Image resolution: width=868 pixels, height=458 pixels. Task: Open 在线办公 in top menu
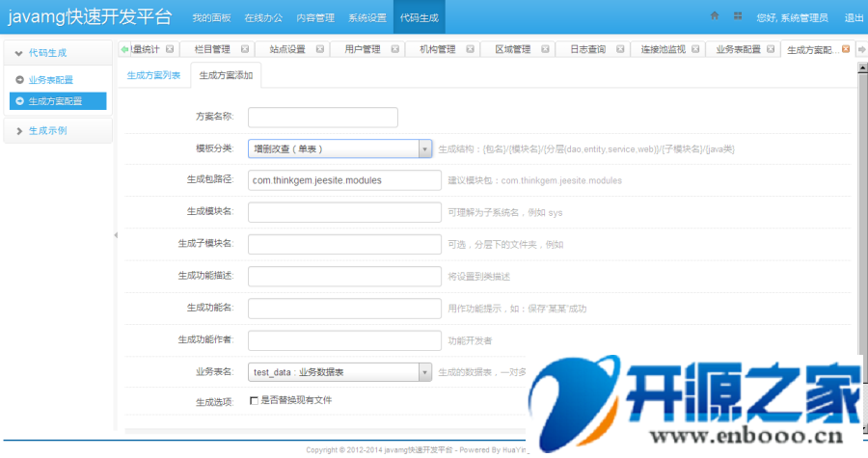263,17
